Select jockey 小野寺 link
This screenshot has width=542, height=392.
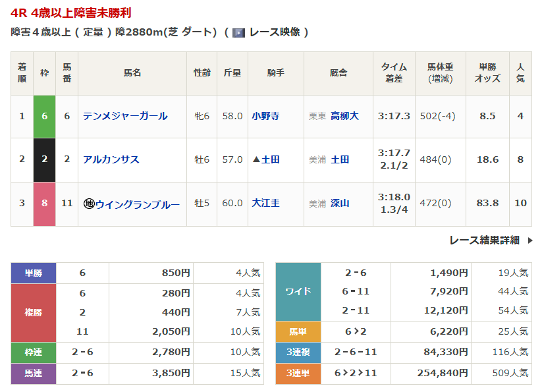[265, 116]
